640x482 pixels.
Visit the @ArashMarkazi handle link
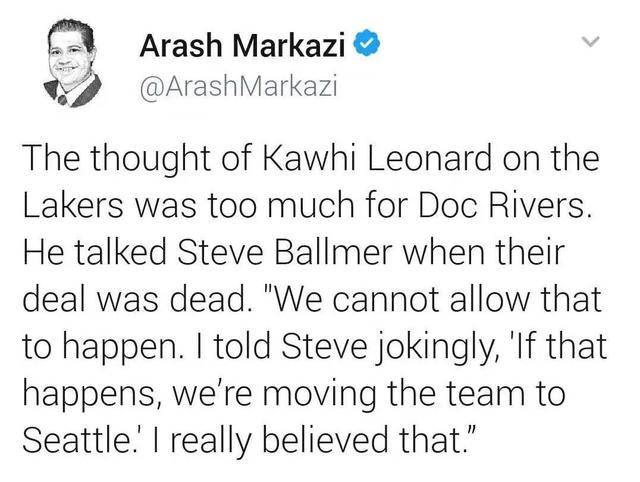(238, 87)
